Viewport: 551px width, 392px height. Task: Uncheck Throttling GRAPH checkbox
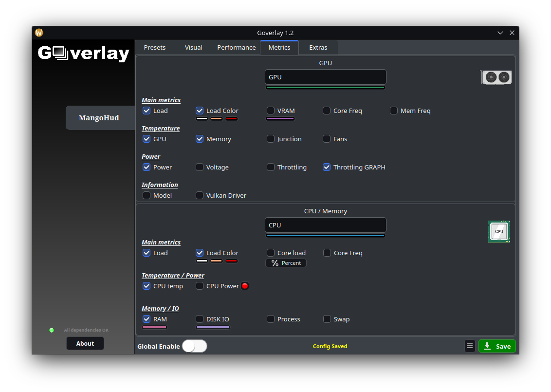point(327,167)
